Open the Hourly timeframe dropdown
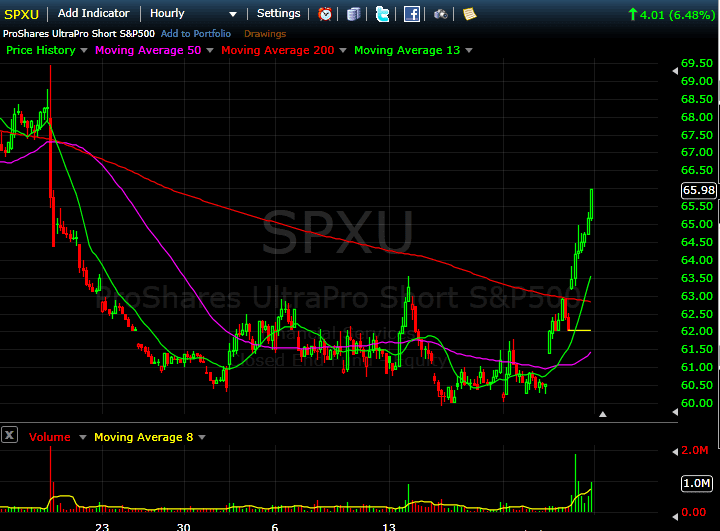 (193, 14)
